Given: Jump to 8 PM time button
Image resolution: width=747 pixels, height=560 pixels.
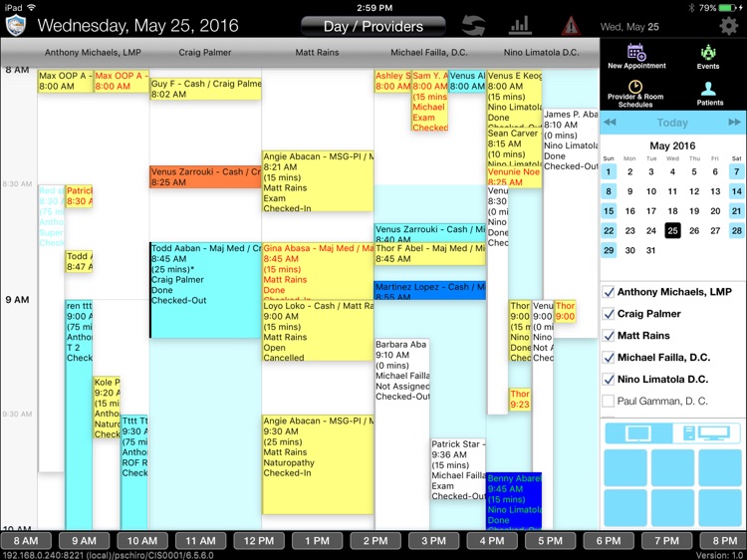Looking at the screenshot, I should [x=724, y=541].
